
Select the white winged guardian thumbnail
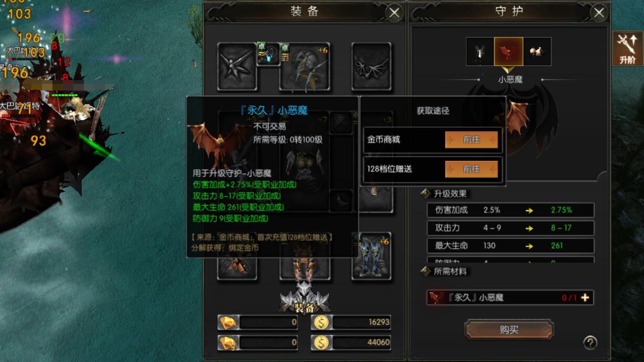pos(480,51)
